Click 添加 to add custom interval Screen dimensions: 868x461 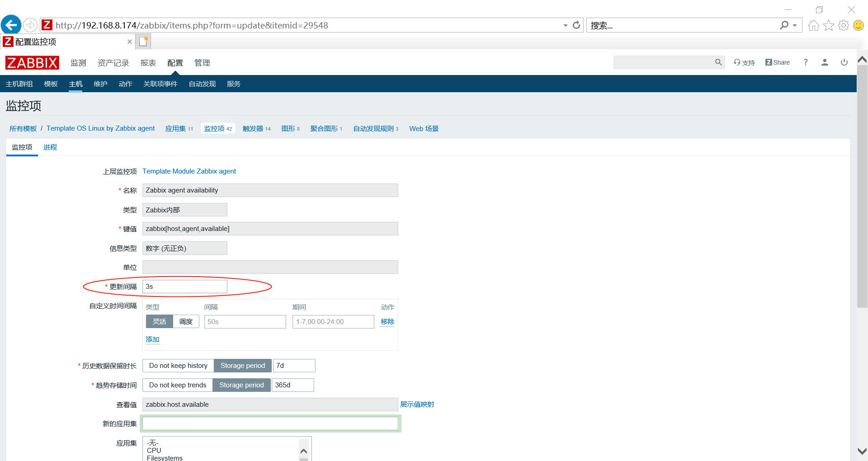pyautogui.click(x=152, y=339)
